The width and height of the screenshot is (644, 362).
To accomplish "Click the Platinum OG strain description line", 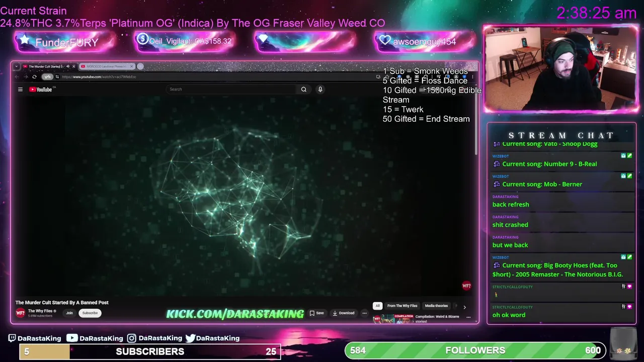I will pos(193,23).
